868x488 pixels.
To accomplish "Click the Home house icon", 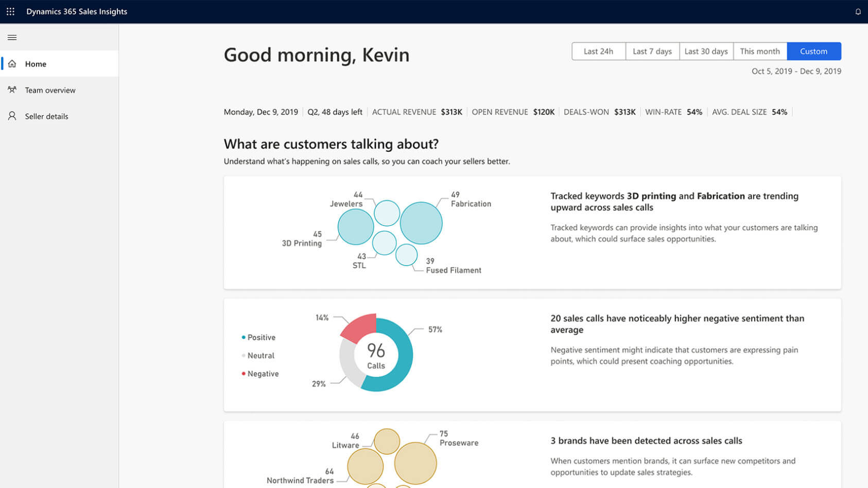I will tap(12, 64).
